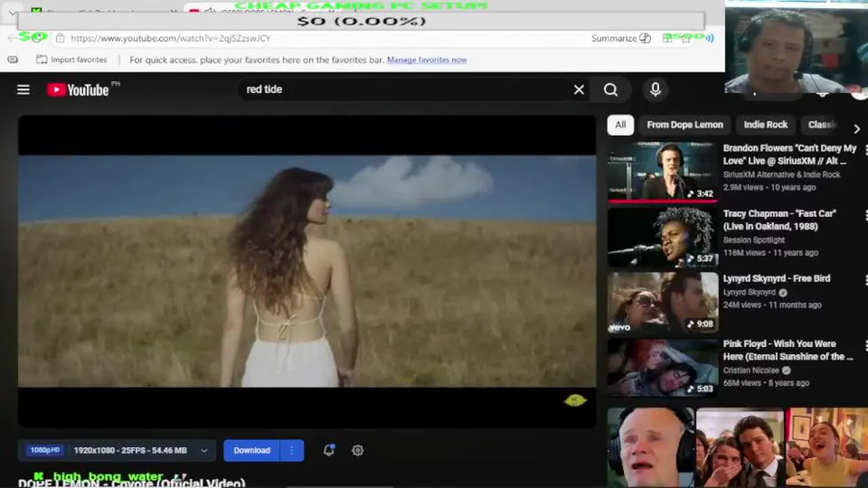
Task: Open Brandon Flowers video thumbnail
Action: 663,172
